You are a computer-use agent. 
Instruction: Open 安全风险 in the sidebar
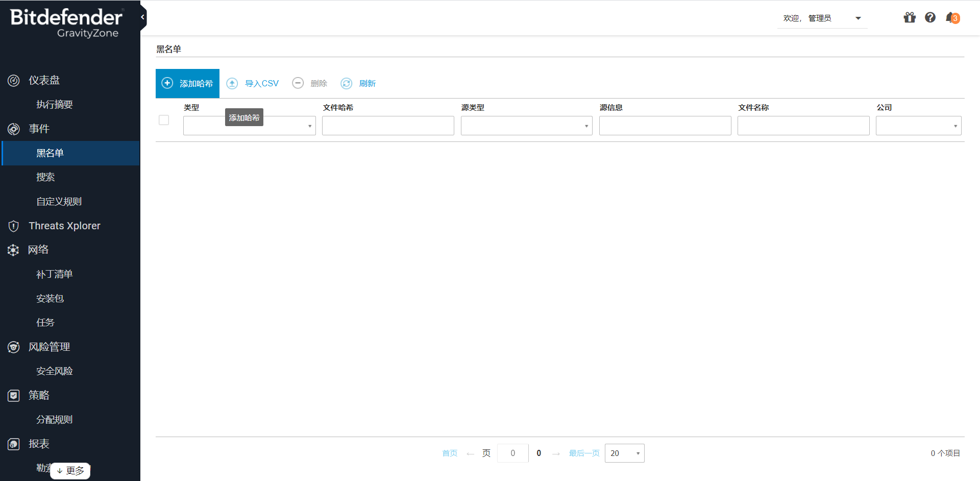[55, 371]
